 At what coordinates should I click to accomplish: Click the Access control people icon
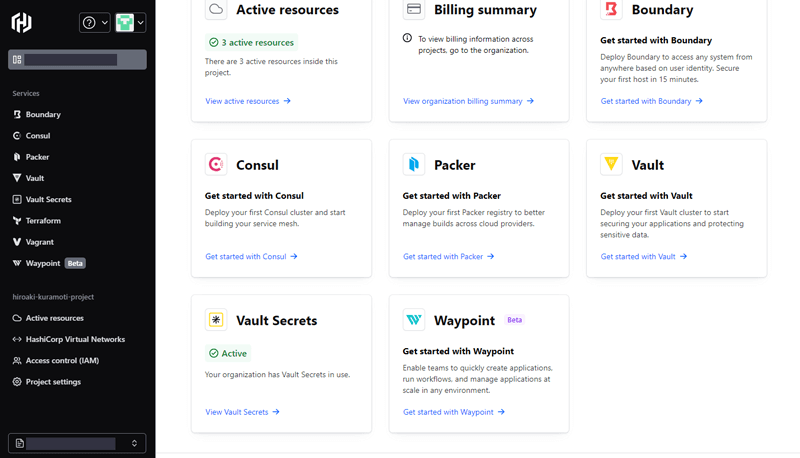17,361
